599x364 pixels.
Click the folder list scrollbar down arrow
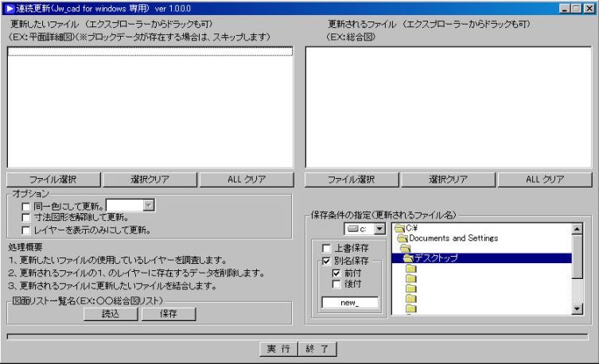(578, 308)
